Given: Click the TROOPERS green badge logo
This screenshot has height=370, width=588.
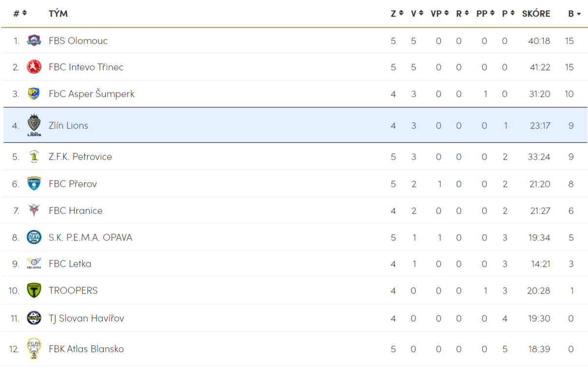Looking at the screenshot, I should coord(34,291).
